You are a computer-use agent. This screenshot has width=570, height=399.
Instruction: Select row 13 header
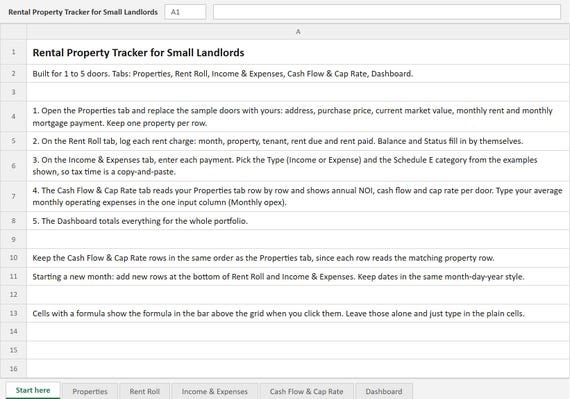pyautogui.click(x=13, y=313)
